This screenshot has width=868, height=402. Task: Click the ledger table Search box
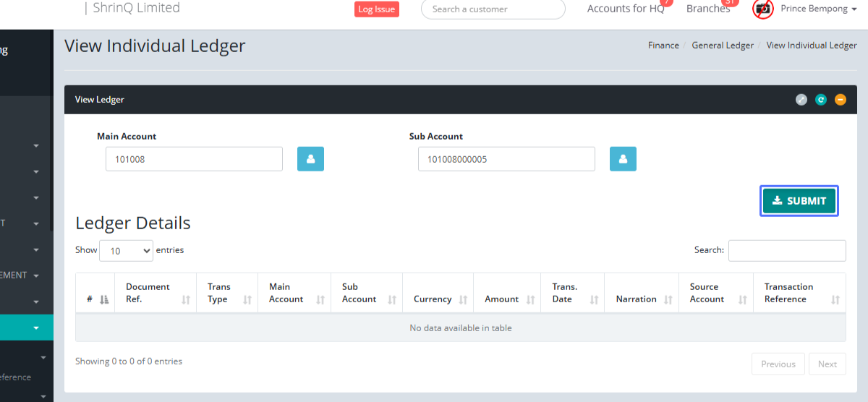pyautogui.click(x=786, y=250)
